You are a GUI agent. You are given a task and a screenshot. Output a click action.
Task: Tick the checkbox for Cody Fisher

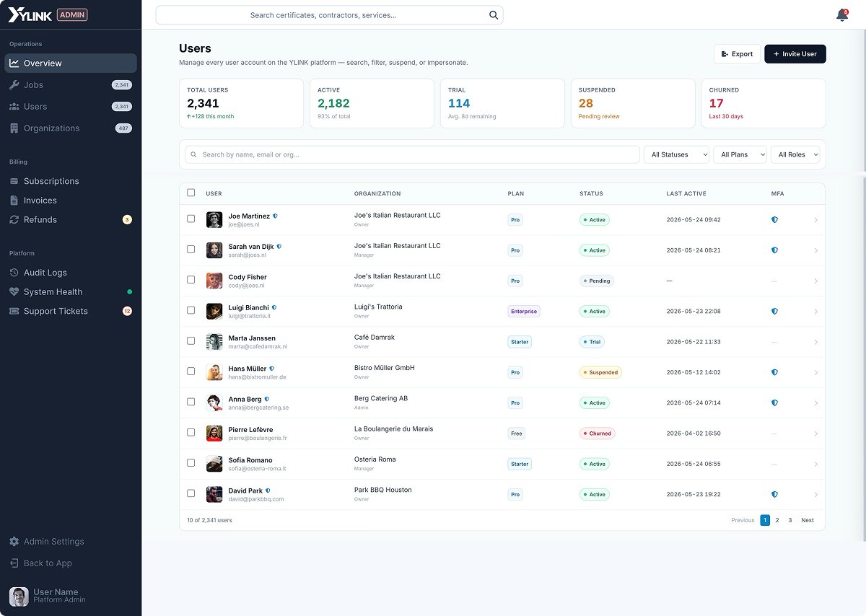191,279
